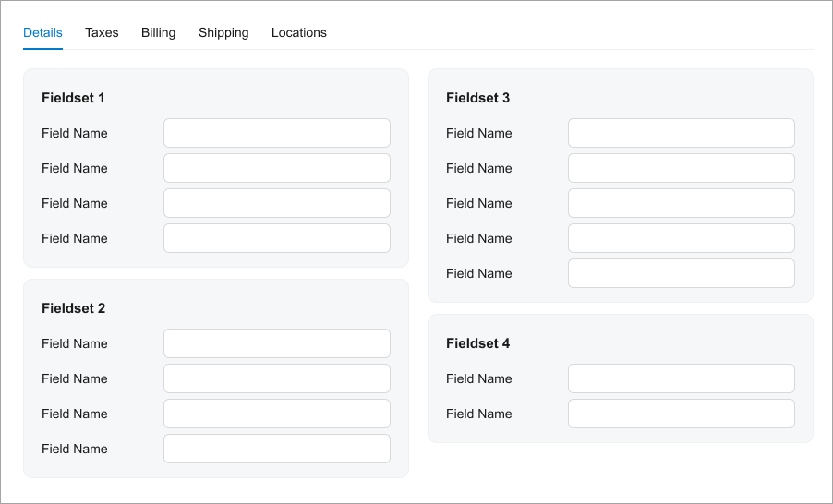Focus the second input in Fieldset 1
This screenshot has height=504, width=833.
click(x=277, y=168)
